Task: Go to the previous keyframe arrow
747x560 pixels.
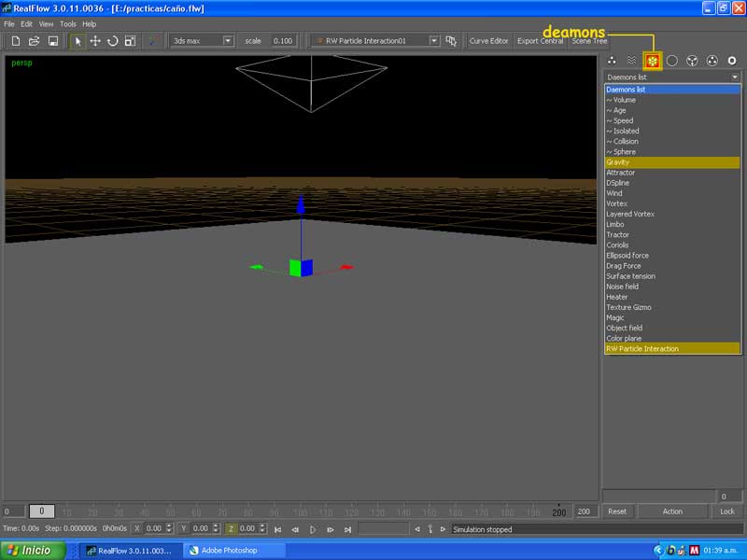Action: [417, 529]
